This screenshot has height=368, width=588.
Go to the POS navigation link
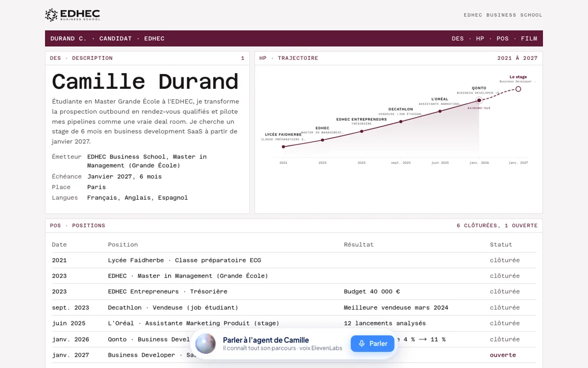coord(502,39)
